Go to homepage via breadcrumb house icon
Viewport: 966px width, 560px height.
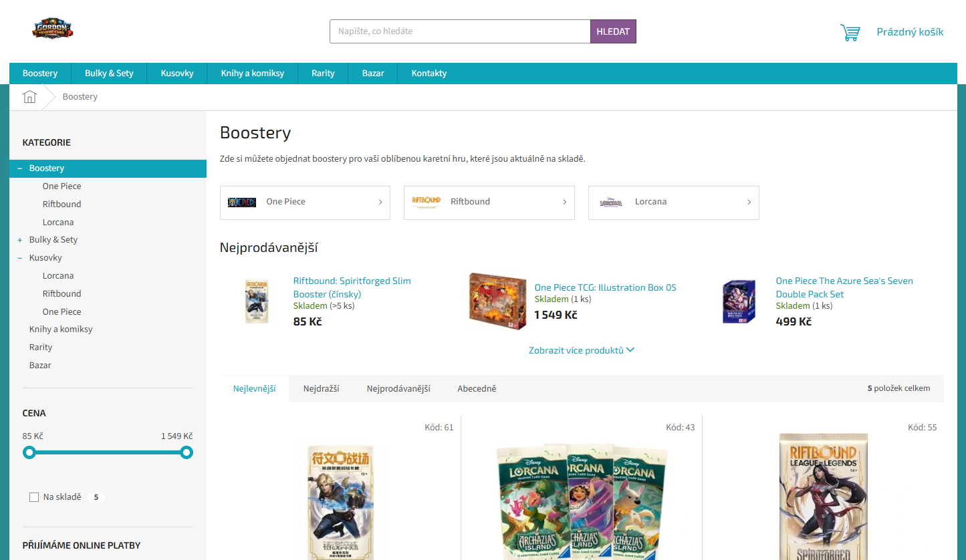(29, 97)
